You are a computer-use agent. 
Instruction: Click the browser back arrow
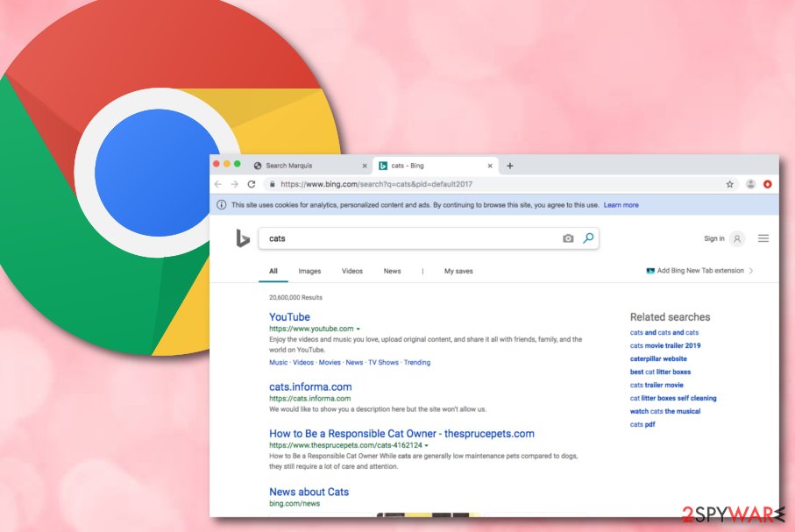pos(218,184)
